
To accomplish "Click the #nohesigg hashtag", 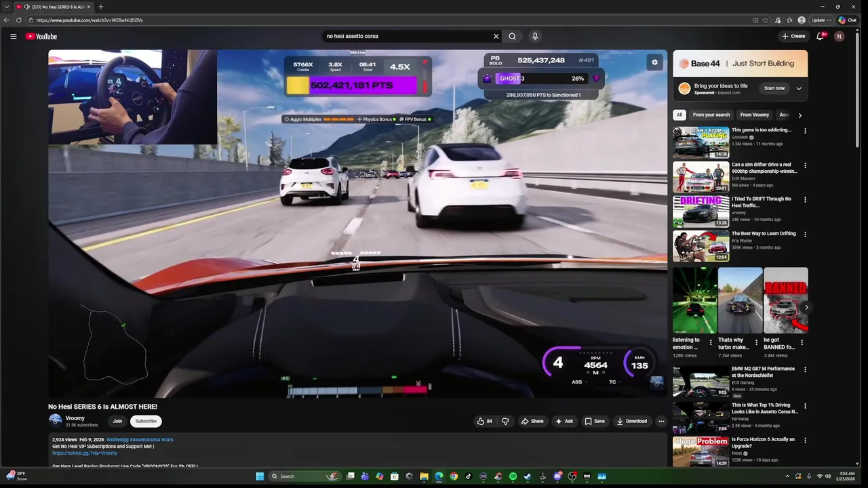I will click(x=117, y=439).
